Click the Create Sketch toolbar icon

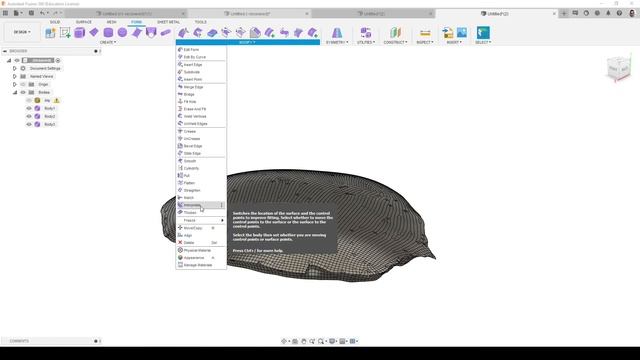[65, 33]
